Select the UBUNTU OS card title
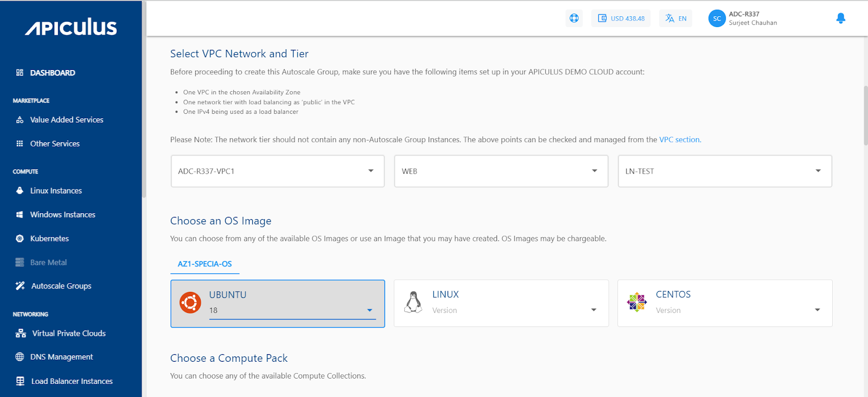The image size is (868, 397). [228, 295]
